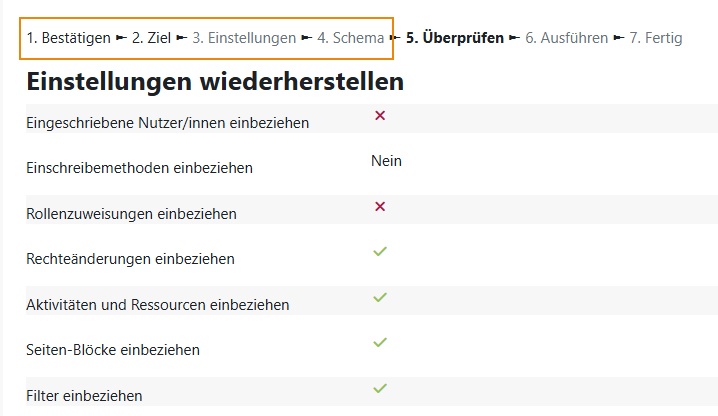Click the Nein value for Einschreibemethoden
718x416 pixels.
[386, 161]
